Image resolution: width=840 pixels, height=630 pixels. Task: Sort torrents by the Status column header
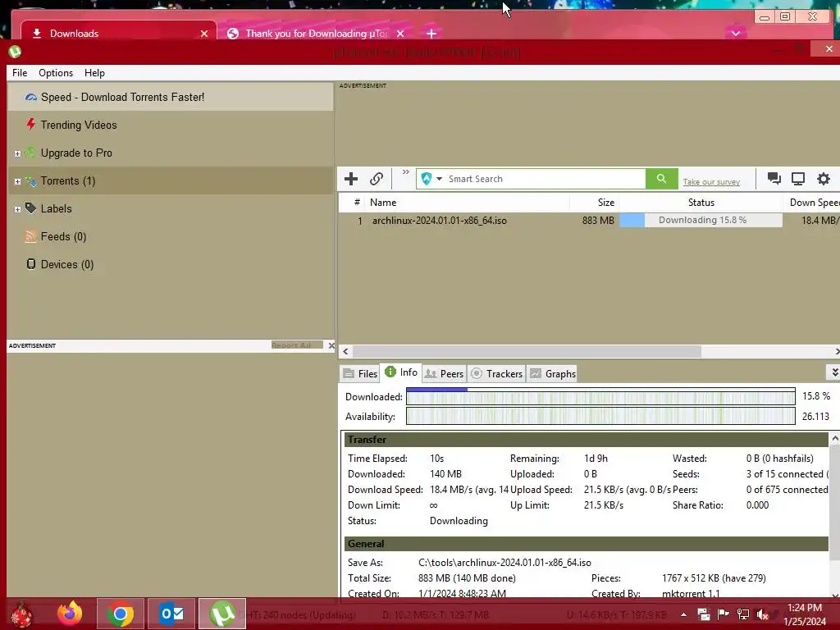pyautogui.click(x=701, y=203)
